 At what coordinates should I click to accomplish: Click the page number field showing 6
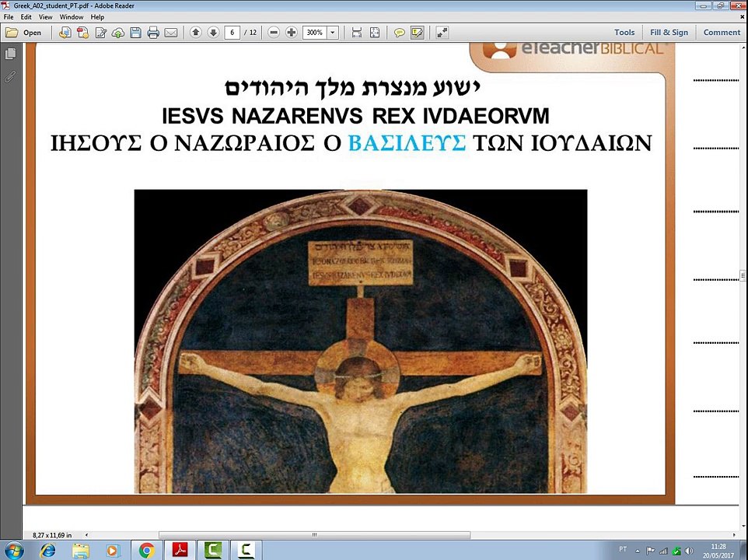(x=232, y=33)
